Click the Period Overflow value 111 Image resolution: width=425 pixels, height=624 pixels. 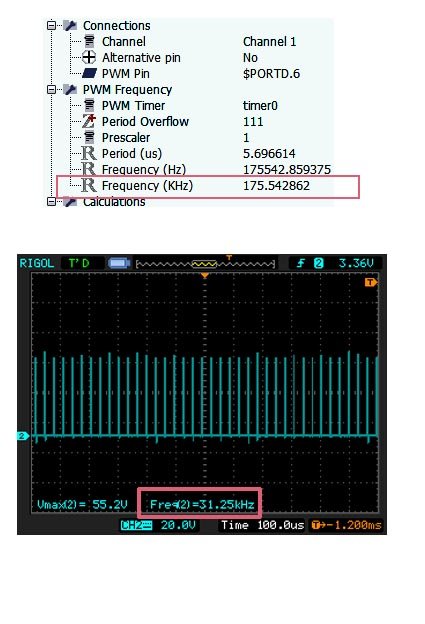pos(253,121)
